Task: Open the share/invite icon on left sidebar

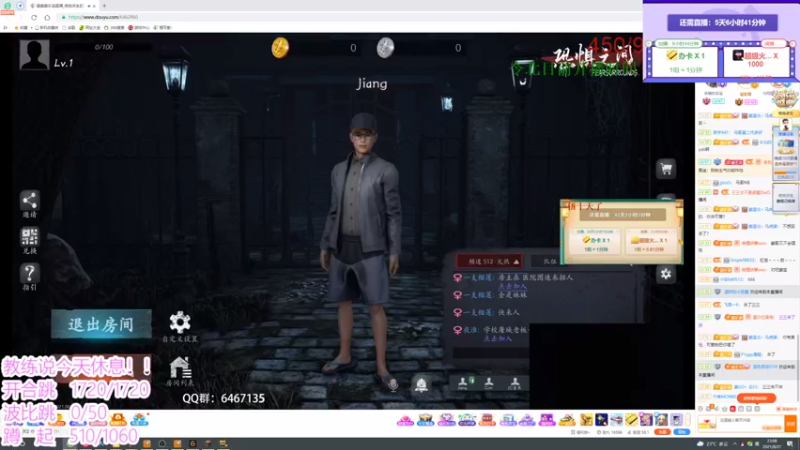Action: tap(30, 200)
